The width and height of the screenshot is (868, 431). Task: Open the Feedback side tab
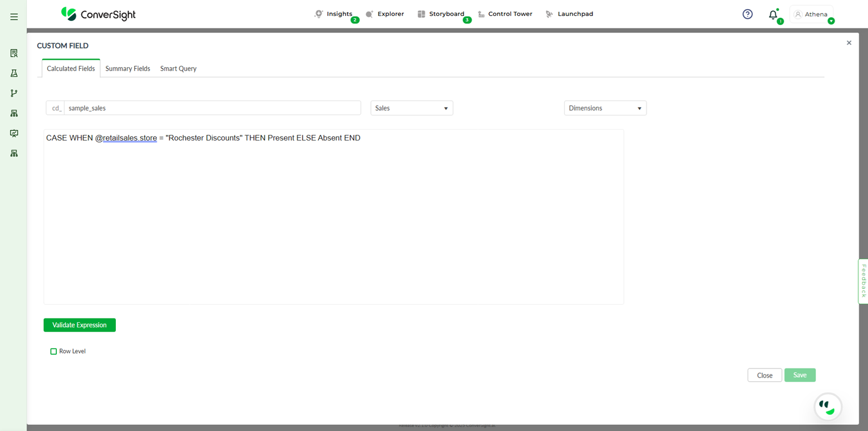click(863, 281)
